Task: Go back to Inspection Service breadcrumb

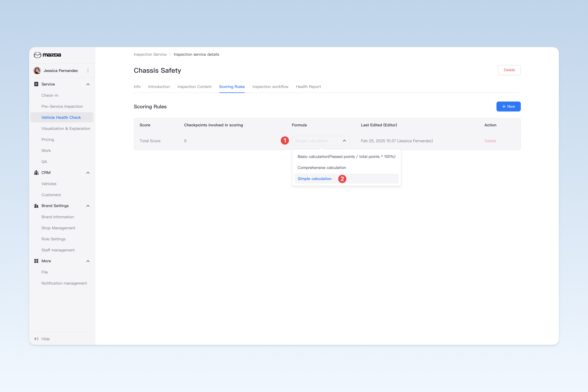Action: click(x=150, y=55)
